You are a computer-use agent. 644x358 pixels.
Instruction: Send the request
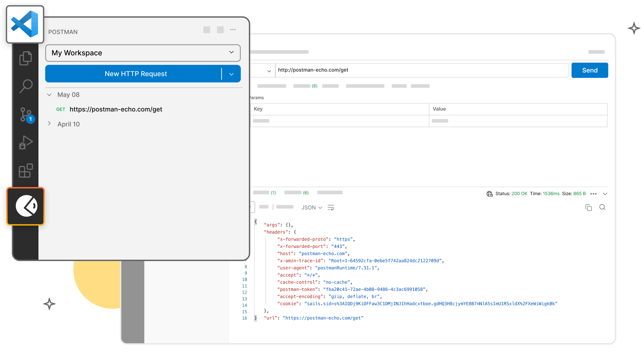tap(590, 70)
